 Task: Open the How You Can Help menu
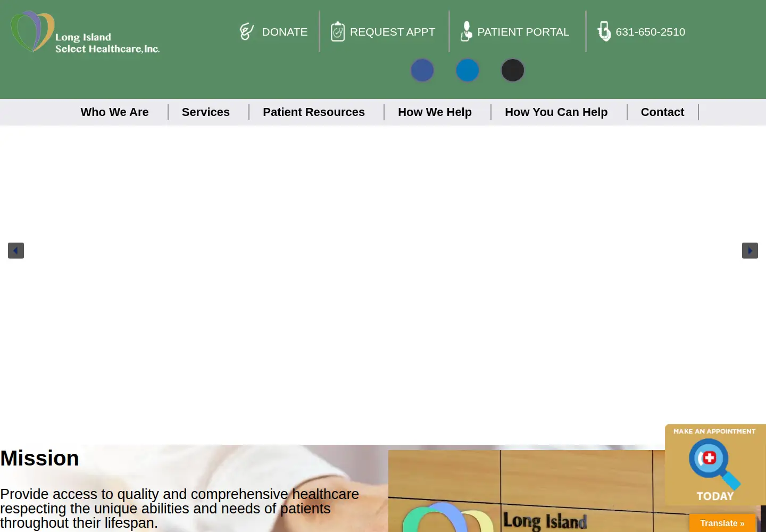[x=556, y=112]
